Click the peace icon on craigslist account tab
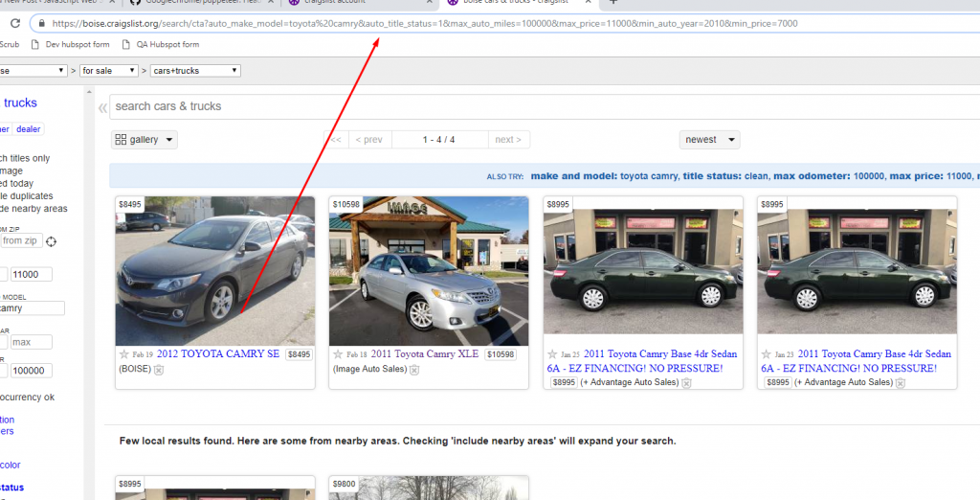This screenshot has width=980, height=500. pos(294,2)
